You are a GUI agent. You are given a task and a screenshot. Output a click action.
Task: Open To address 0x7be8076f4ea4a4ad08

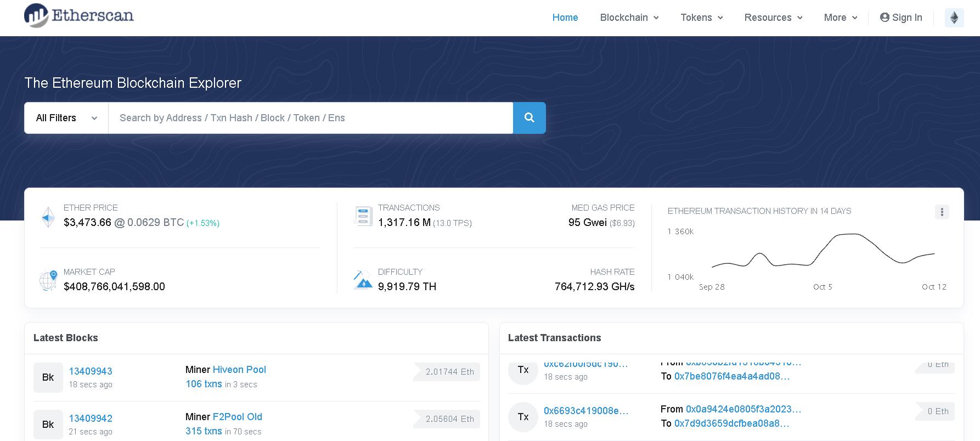(x=732, y=376)
